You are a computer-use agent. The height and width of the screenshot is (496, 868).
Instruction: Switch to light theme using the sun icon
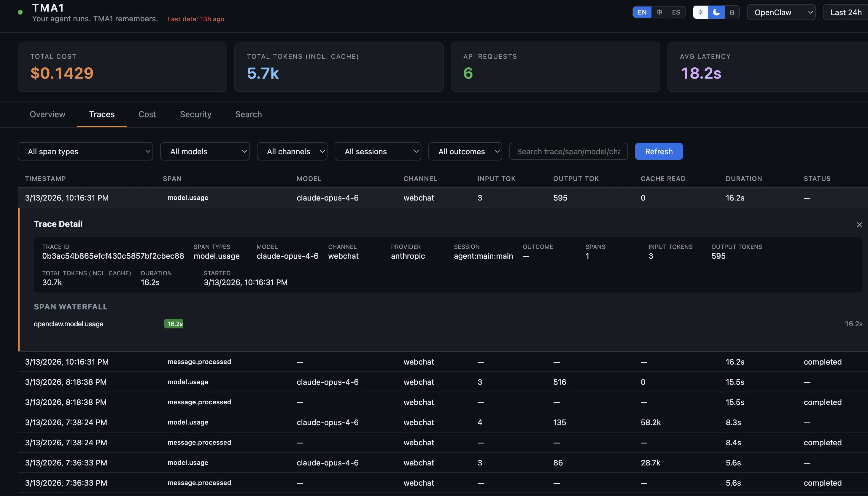[x=700, y=12]
